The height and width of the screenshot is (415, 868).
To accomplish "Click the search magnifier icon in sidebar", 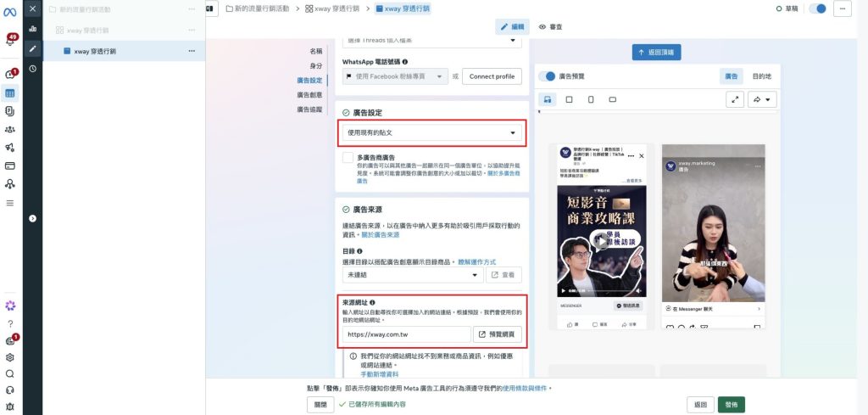I will (x=10, y=374).
